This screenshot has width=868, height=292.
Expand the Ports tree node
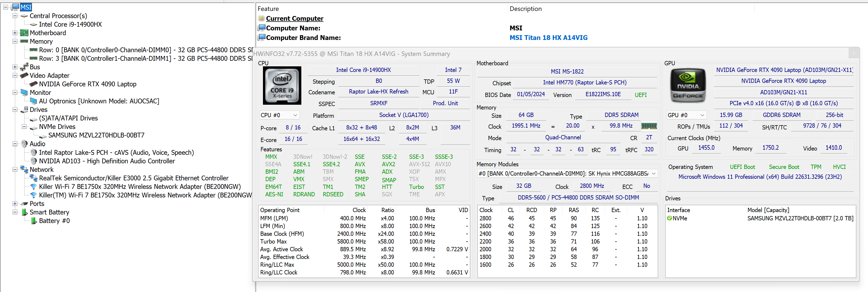click(x=15, y=204)
